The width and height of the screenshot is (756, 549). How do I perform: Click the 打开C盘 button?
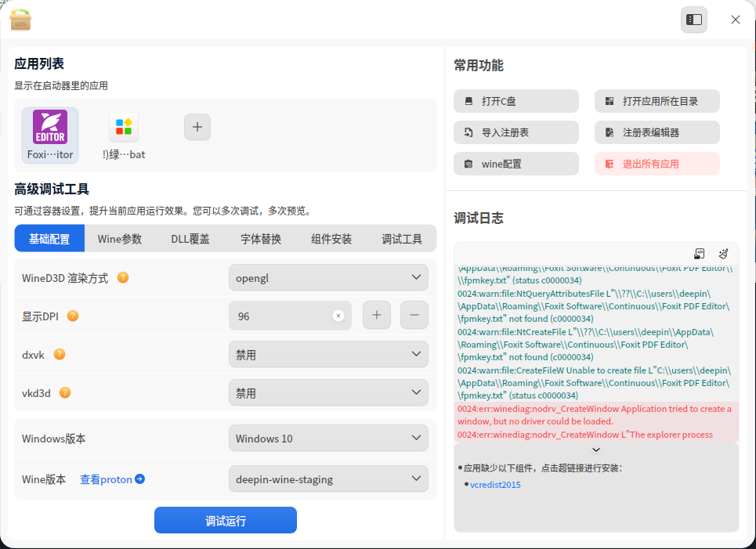[516, 101]
